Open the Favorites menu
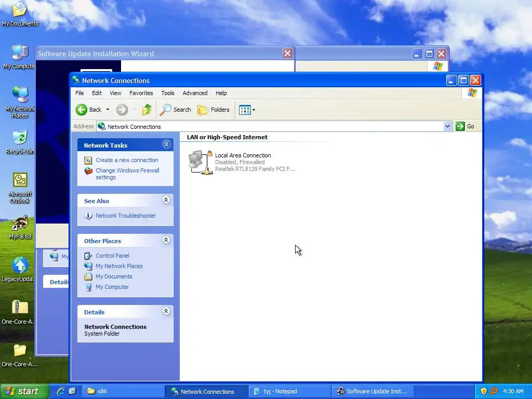532x399 pixels. 141,93
